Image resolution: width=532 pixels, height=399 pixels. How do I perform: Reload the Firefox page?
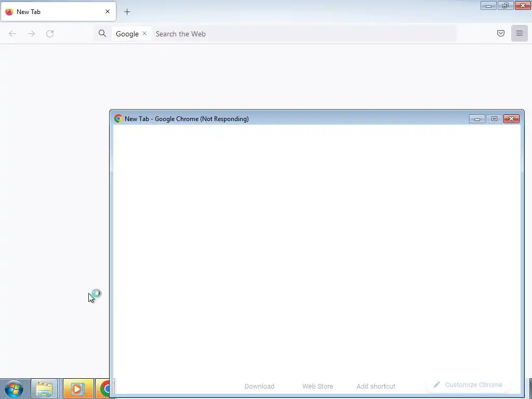point(50,34)
